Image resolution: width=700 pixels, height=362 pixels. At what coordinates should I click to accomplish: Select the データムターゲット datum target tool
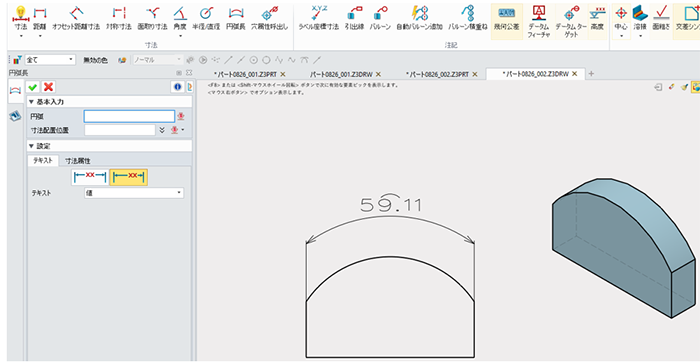[571, 21]
